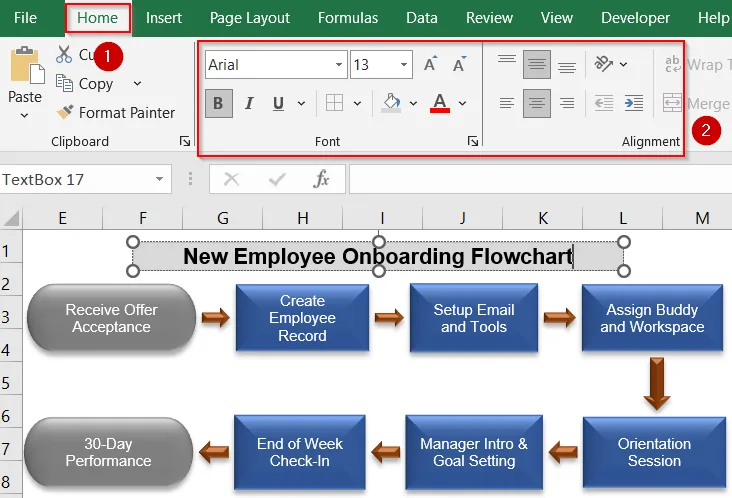
Task: Open the Formulas tab
Action: [348, 18]
